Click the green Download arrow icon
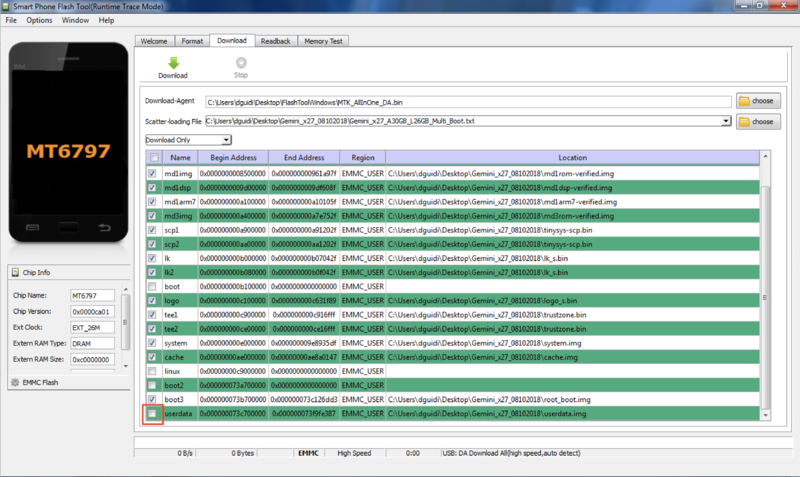800x477 pixels. [173, 62]
